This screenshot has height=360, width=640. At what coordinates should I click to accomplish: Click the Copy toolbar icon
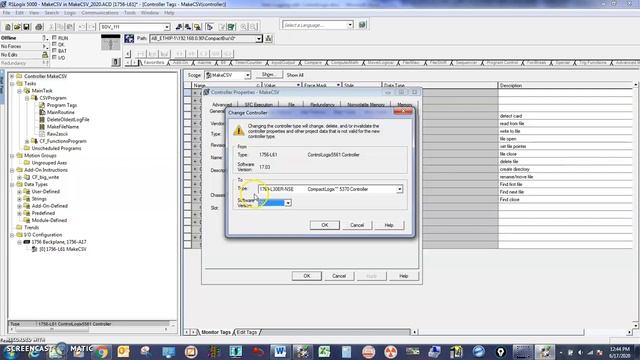[x=60, y=27]
